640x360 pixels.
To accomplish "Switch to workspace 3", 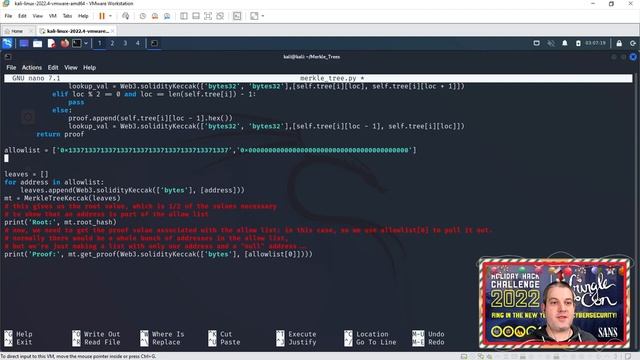I will click(125, 43).
